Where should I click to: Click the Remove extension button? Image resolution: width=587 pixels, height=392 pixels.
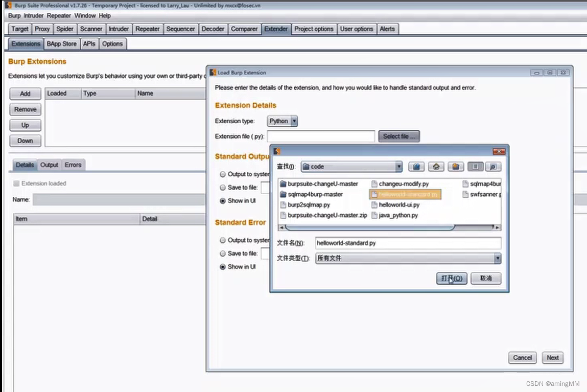point(25,109)
